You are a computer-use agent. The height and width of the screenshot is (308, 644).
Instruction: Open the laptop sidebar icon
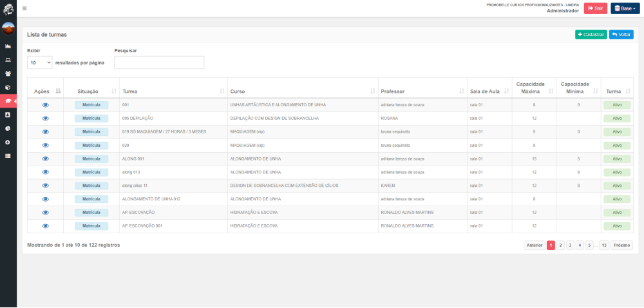tap(7, 60)
